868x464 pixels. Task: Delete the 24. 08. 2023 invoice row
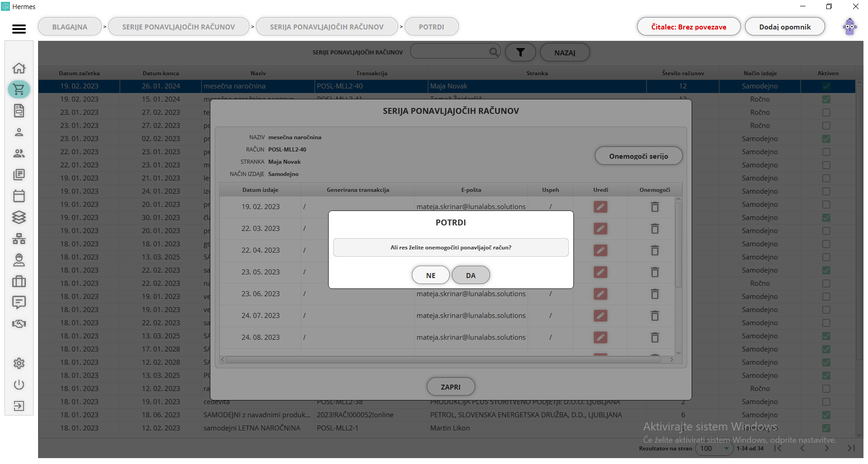655,337
